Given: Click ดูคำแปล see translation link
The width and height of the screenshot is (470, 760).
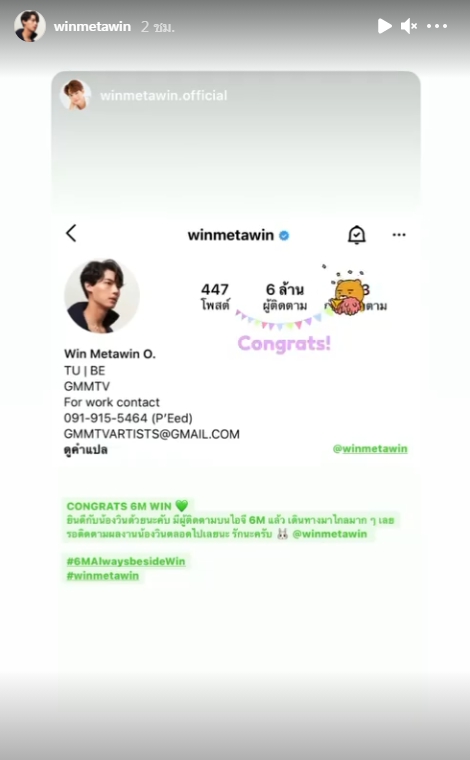Looking at the screenshot, I should [x=86, y=450].
